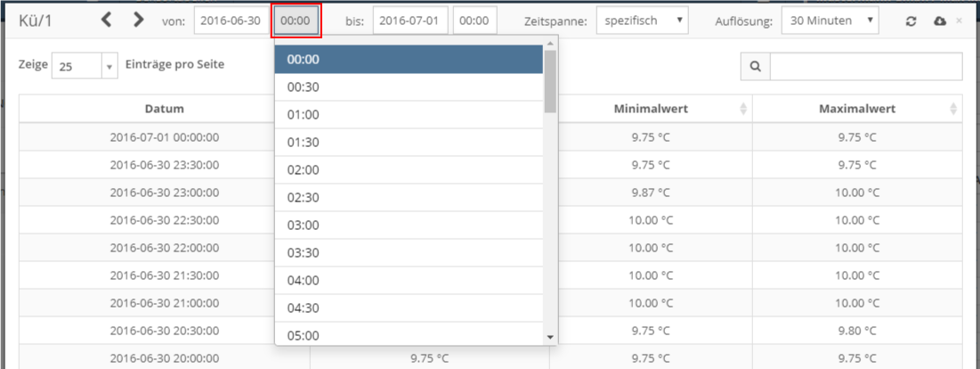The height and width of the screenshot is (369, 980).
Task: Select 02:00 in the time list
Action: (409, 170)
